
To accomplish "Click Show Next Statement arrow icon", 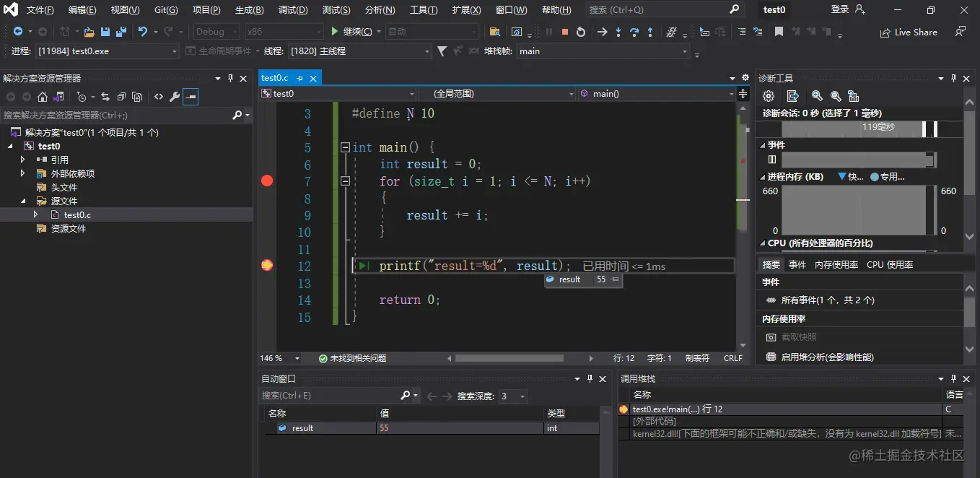I will click(603, 32).
